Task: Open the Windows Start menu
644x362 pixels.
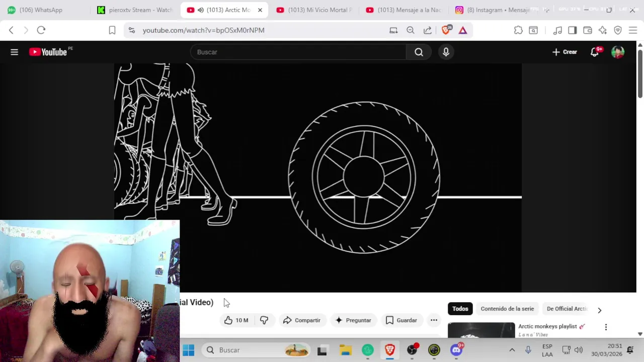Action: point(189,350)
